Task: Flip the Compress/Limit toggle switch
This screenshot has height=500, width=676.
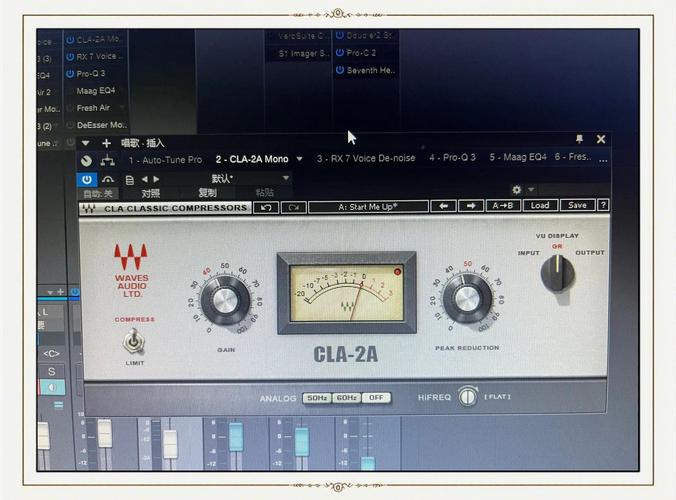Action: click(132, 343)
